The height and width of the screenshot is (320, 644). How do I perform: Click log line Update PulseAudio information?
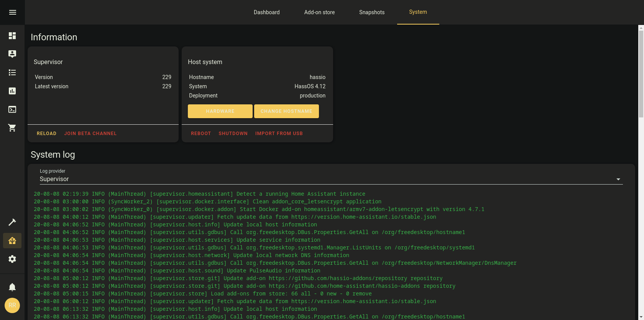(177, 271)
